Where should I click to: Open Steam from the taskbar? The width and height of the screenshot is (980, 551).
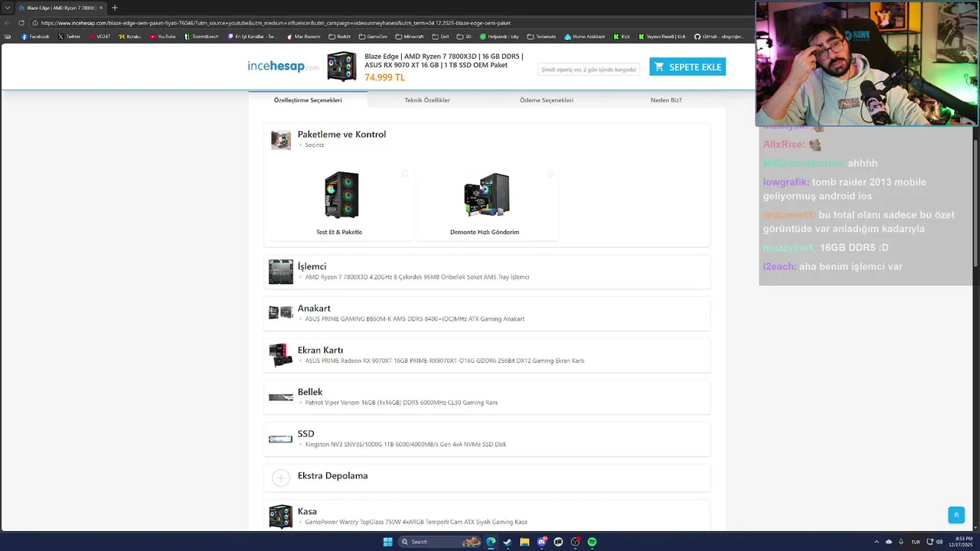click(507, 542)
